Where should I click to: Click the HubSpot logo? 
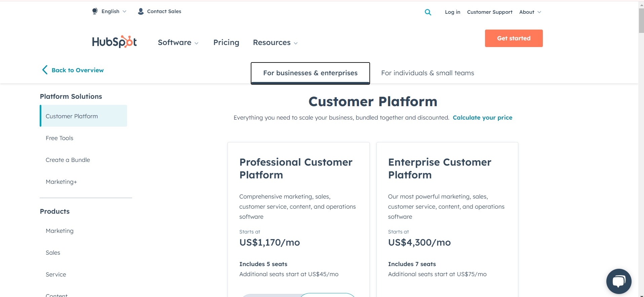tap(114, 42)
